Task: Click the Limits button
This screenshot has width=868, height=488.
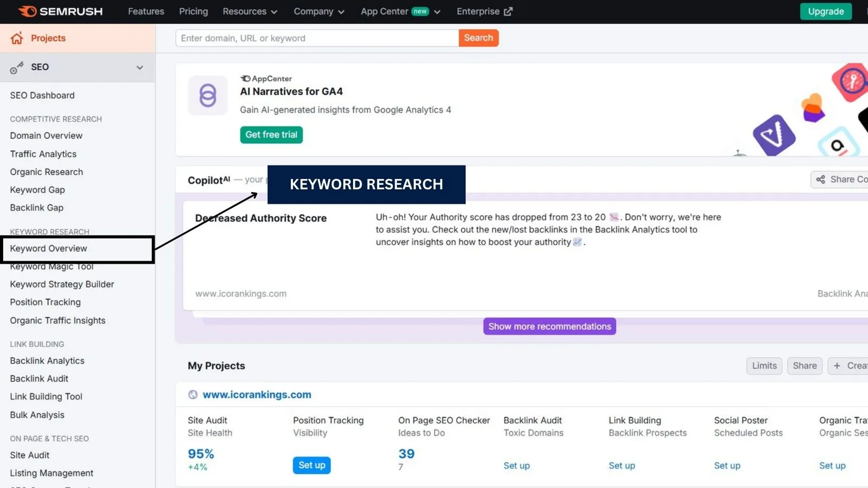Action: pos(764,366)
